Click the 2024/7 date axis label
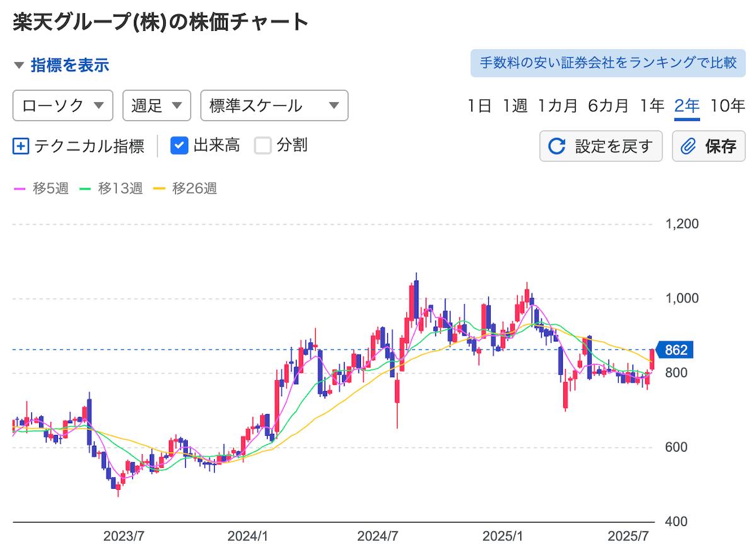Image resolution: width=756 pixels, height=556 pixels. (x=378, y=537)
